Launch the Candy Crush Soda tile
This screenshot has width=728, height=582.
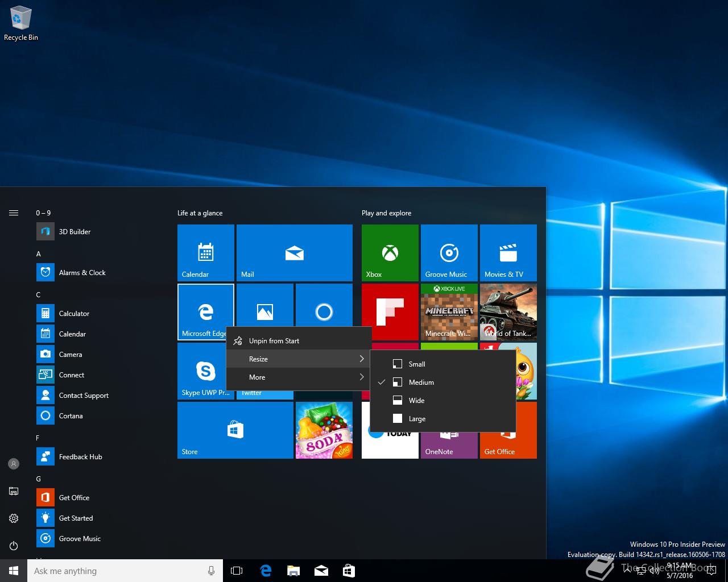coord(324,430)
